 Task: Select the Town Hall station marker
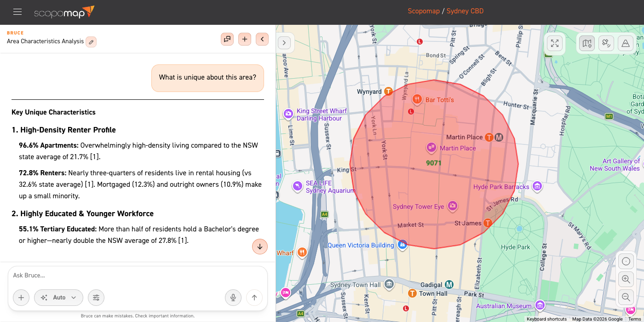point(413,293)
